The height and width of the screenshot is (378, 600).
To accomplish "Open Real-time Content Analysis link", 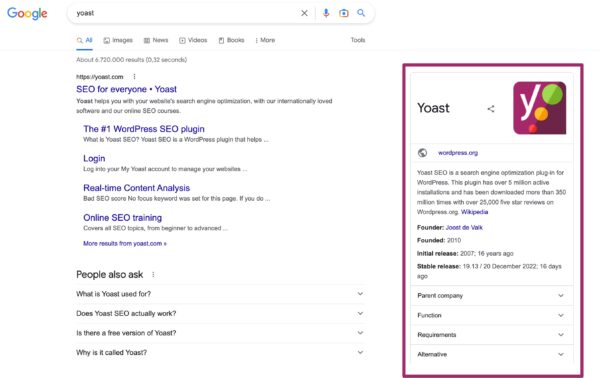I will (x=137, y=188).
